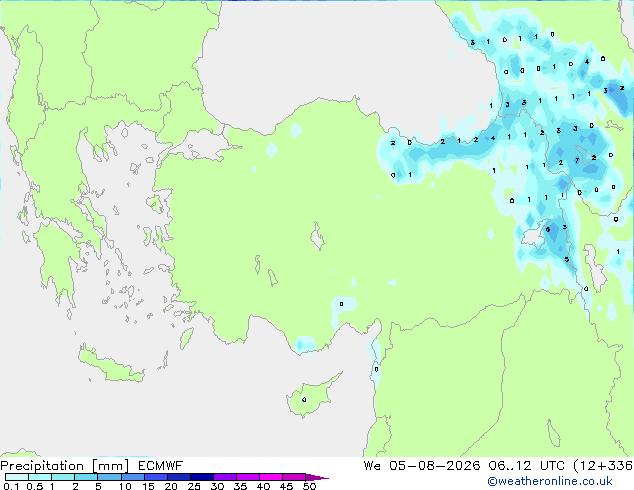Click the "25" legend scale label
634x490 pixels.
(x=194, y=486)
